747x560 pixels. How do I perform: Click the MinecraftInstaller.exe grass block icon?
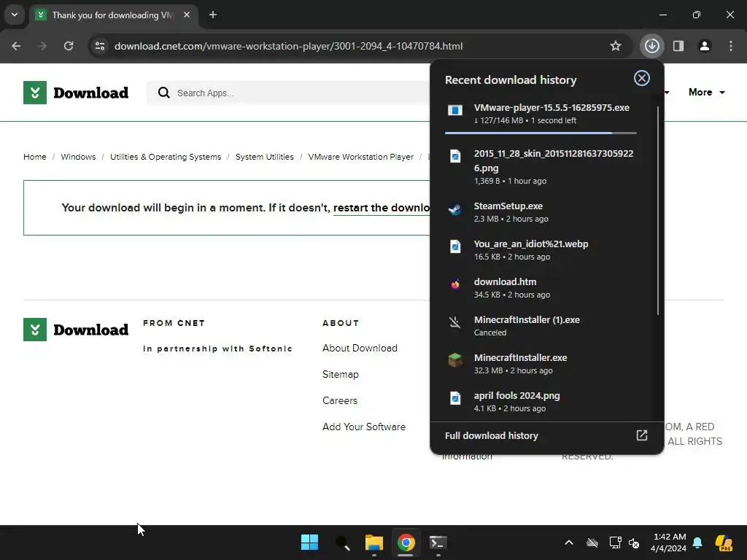(x=455, y=360)
